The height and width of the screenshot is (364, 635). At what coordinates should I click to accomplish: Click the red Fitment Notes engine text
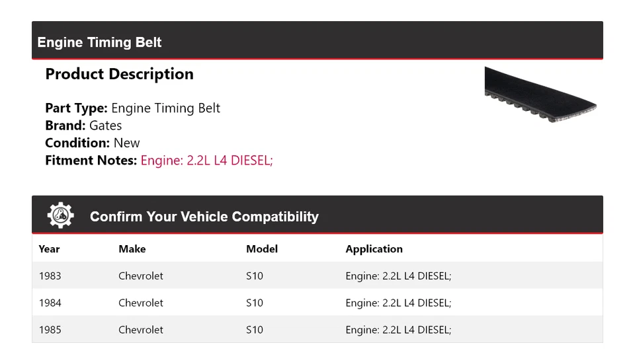click(206, 160)
